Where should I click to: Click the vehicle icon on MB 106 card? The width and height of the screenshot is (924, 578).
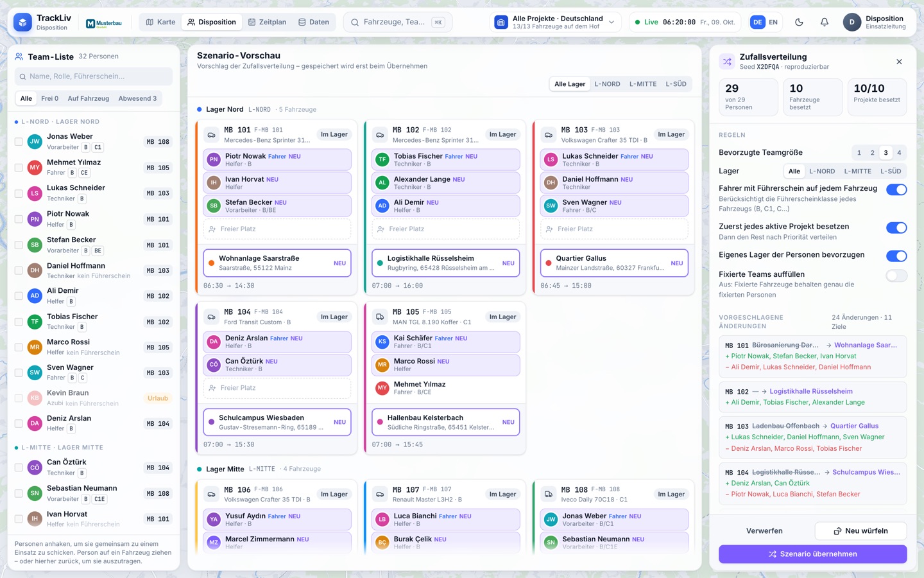pyautogui.click(x=211, y=495)
